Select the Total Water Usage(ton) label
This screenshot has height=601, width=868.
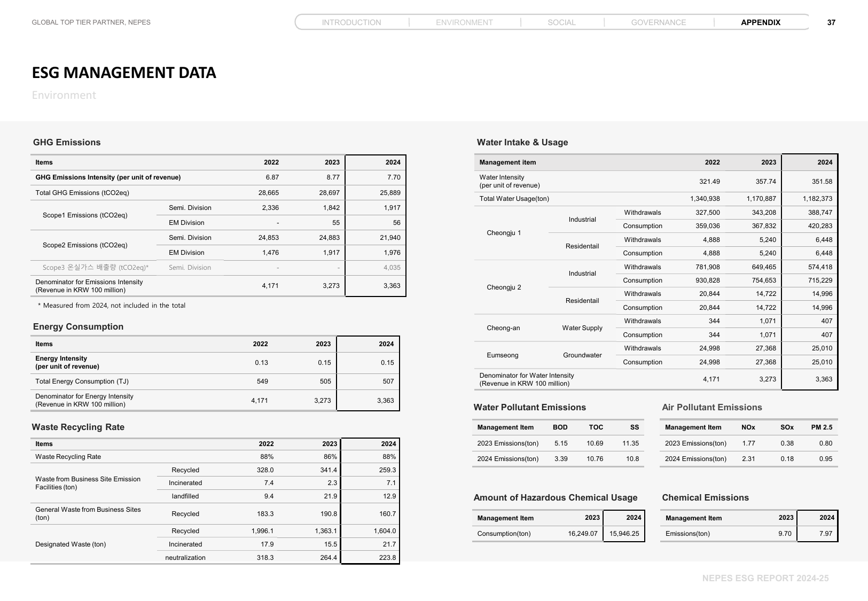tap(514, 199)
